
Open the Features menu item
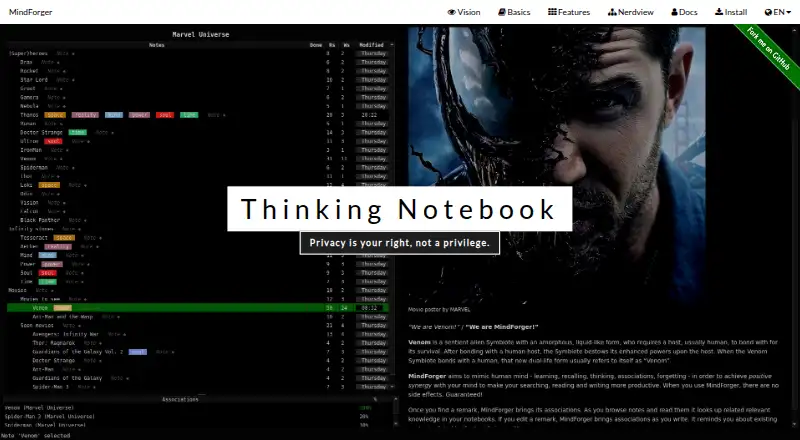pyautogui.click(x=569, y=12)
